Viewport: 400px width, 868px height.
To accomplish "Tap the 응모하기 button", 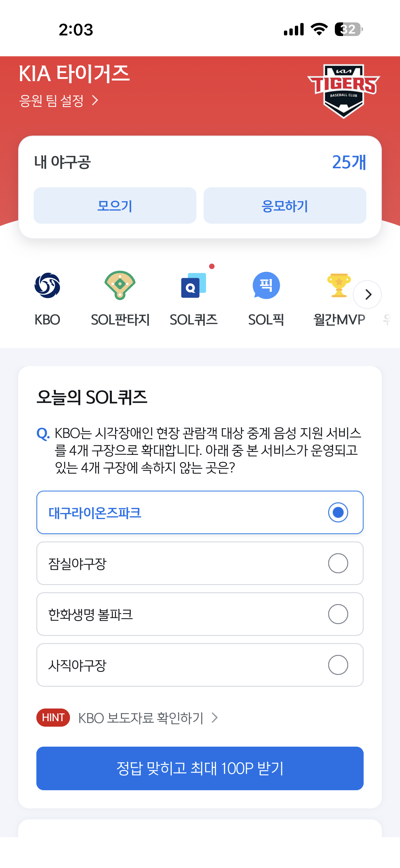I will tap(285, 205).
